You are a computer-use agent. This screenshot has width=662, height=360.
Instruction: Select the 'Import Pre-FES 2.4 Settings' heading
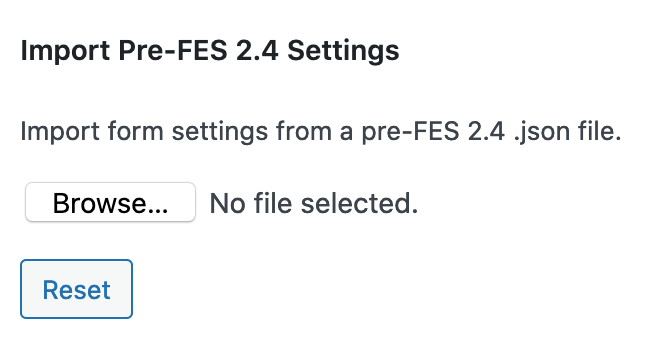coord(210,51)
